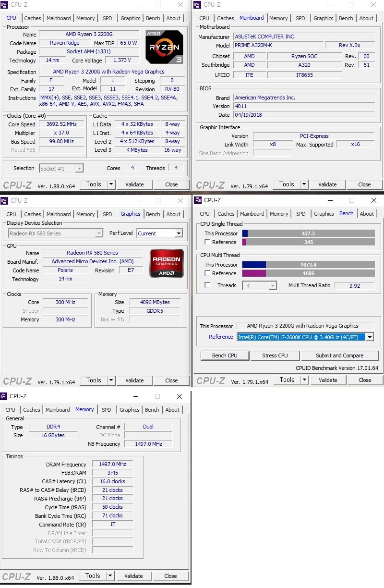Select the GPU memory Size value 4096 MBytes
This screenshot has height=588, width=384.
click(155, 302)
